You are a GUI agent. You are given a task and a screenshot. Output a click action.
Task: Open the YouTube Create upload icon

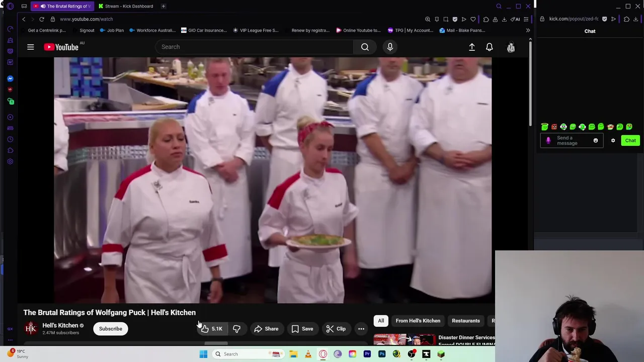pos(472,47)
